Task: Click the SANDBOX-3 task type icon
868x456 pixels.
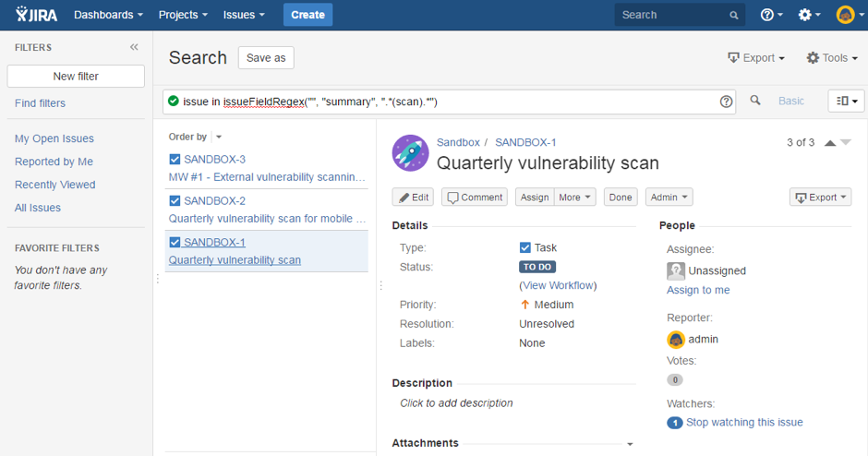Action: (175, 160)
